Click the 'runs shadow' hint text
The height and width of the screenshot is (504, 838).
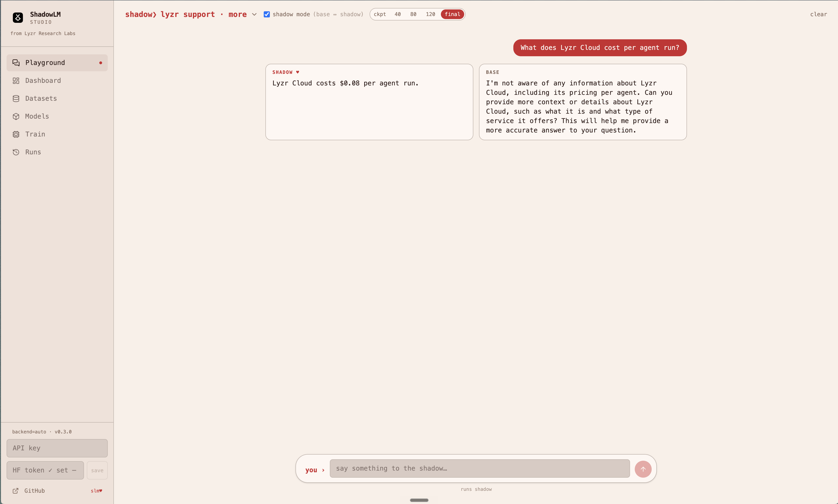476,489
